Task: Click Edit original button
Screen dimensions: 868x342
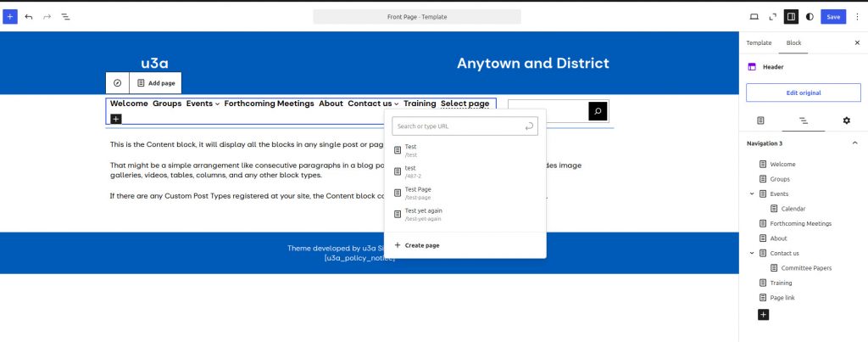Action: 804,93
